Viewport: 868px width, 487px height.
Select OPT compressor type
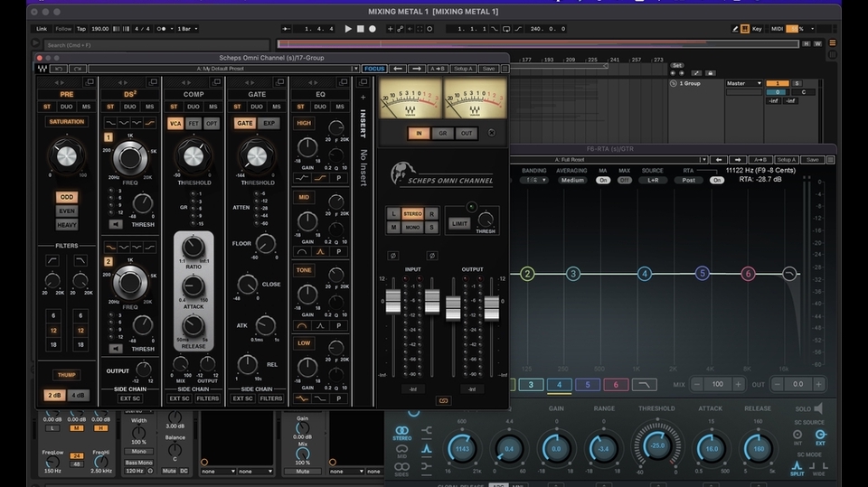(x=212, y=124)
